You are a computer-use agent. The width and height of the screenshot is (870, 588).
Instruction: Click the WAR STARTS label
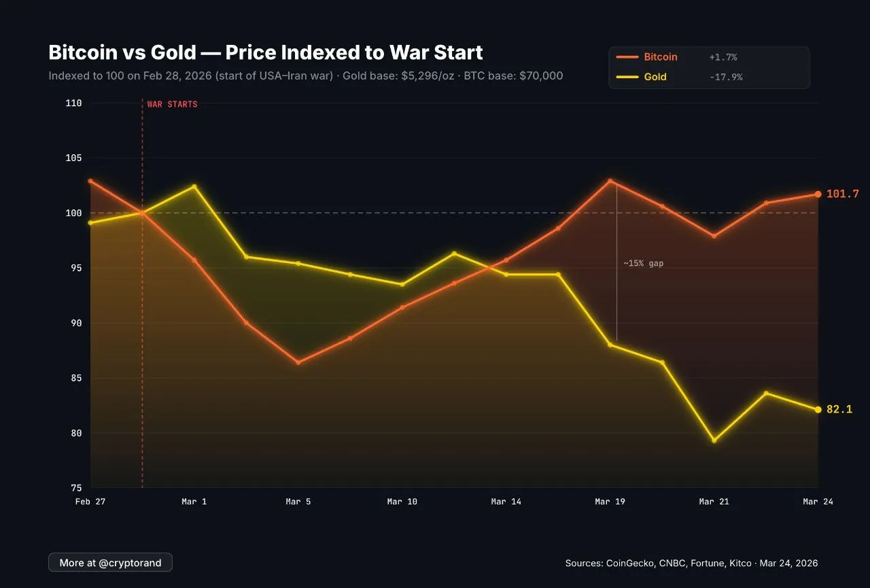(172, 105)
